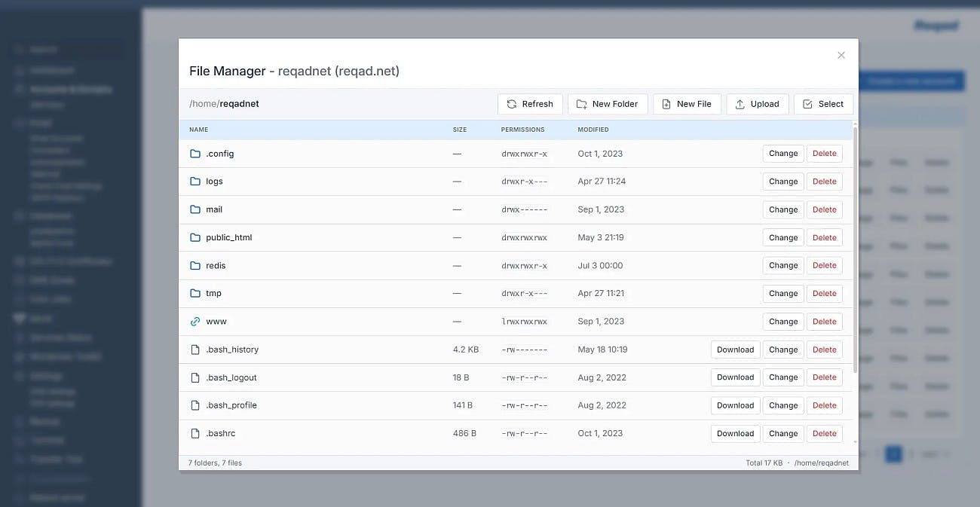Change permissions for redis

tap(783, 265)
